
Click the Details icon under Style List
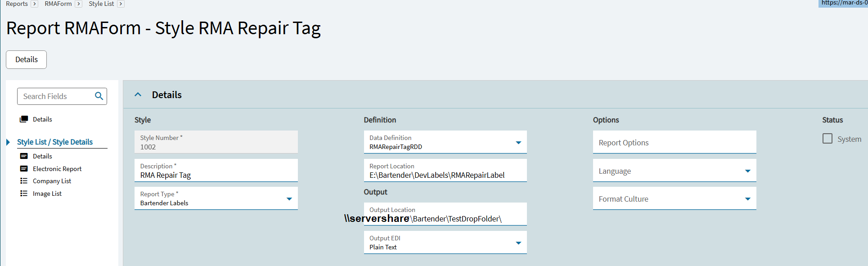pyautogui.click(x=24, y=156)
